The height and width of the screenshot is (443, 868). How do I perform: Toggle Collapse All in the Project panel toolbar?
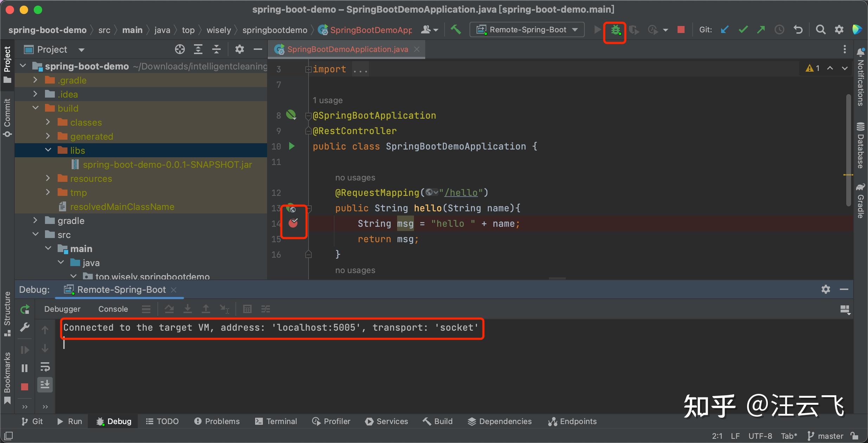coord(216,49)
